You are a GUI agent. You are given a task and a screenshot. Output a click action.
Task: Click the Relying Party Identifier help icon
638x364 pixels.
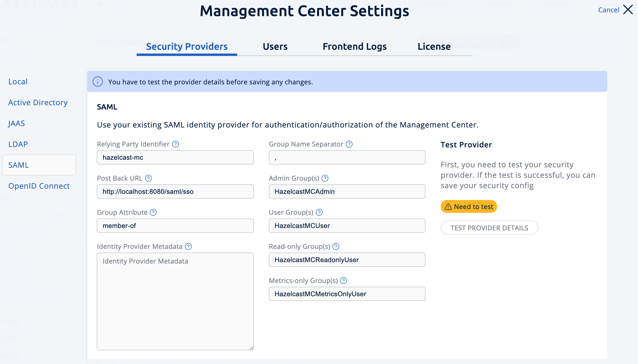(x=175, y=144)
